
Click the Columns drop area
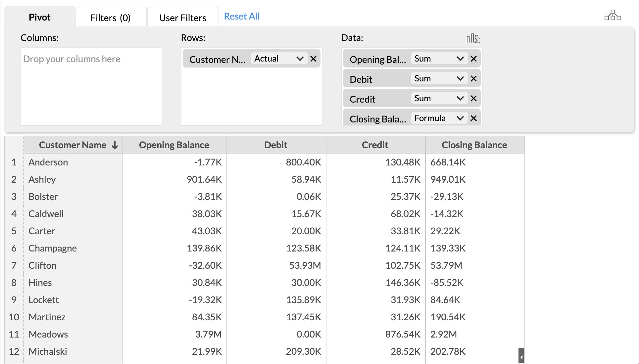[91, 87]
